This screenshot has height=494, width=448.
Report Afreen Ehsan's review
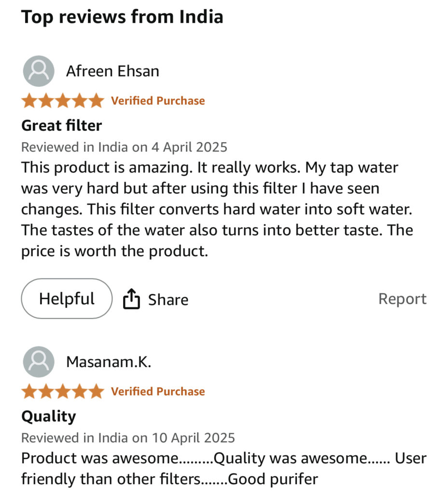pyautogui.click(x=402, y=299)
